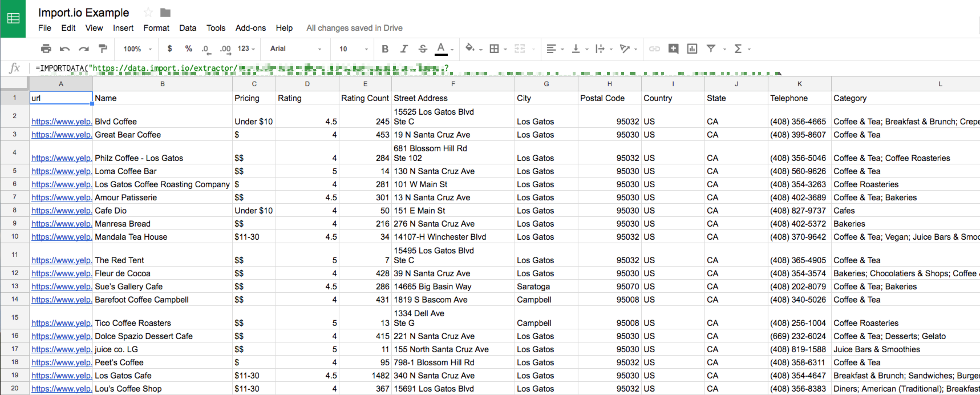Open the Add-ons menu
The width and height of the screenshot is (980, 395).
(250, 28)
